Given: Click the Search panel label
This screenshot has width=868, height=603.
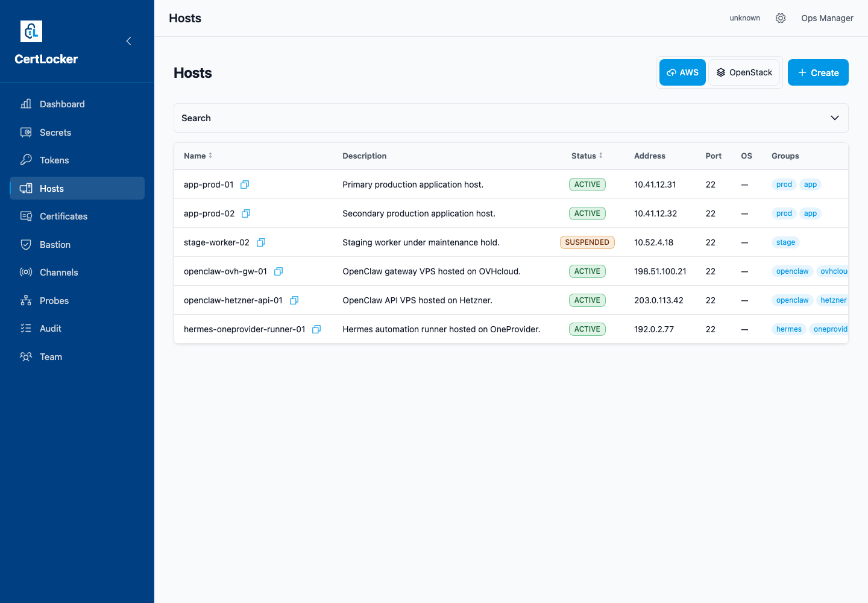Looking at the screenshot, I should (x=196, y=118).
